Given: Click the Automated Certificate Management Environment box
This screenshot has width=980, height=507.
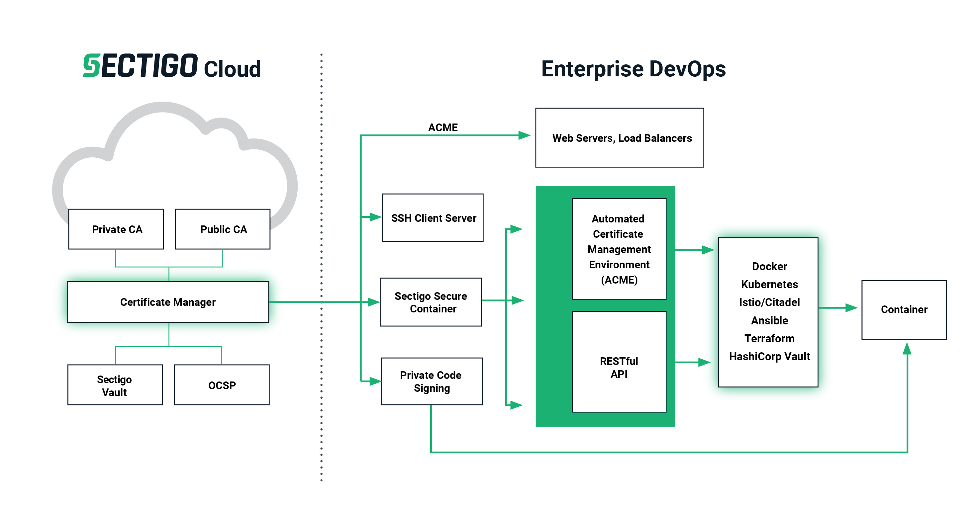Looking at the screenshot, I should [x=619, y=249].
